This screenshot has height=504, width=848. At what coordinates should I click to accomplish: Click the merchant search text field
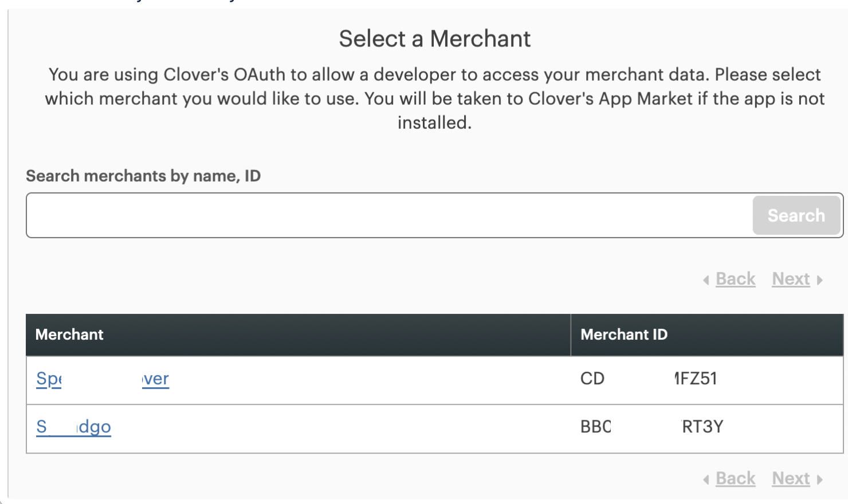[390, 215]
